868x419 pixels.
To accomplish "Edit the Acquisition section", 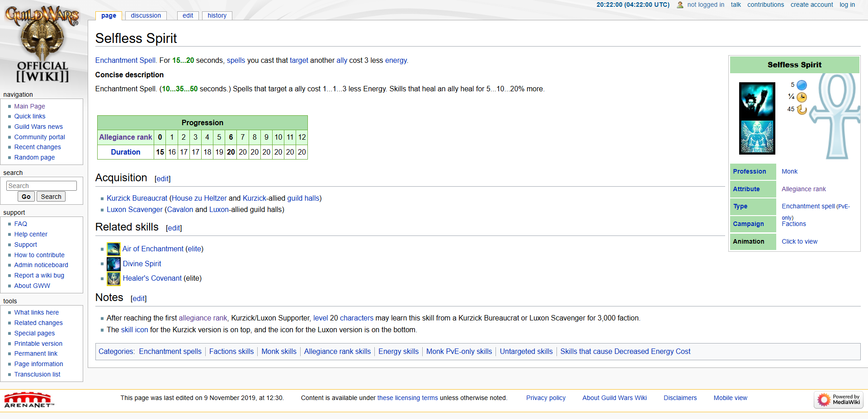I will [x=162, y=179].
